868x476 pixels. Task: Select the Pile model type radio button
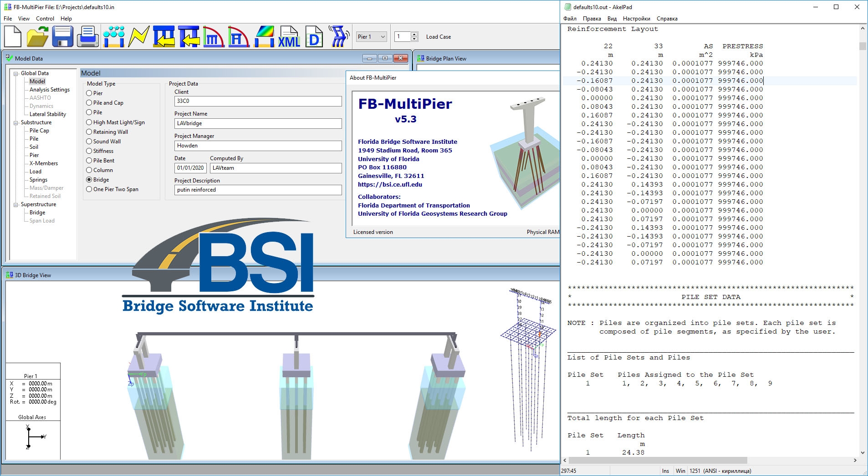coord(89,112)
